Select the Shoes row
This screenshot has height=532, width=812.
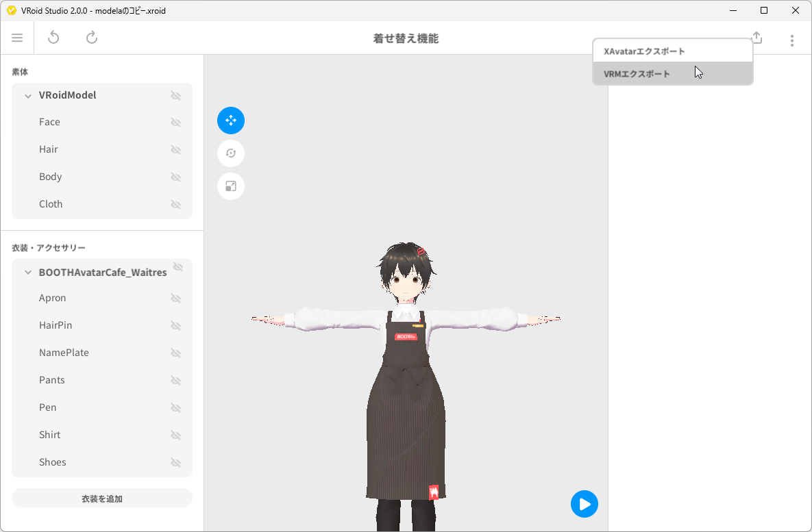(102, 463)
